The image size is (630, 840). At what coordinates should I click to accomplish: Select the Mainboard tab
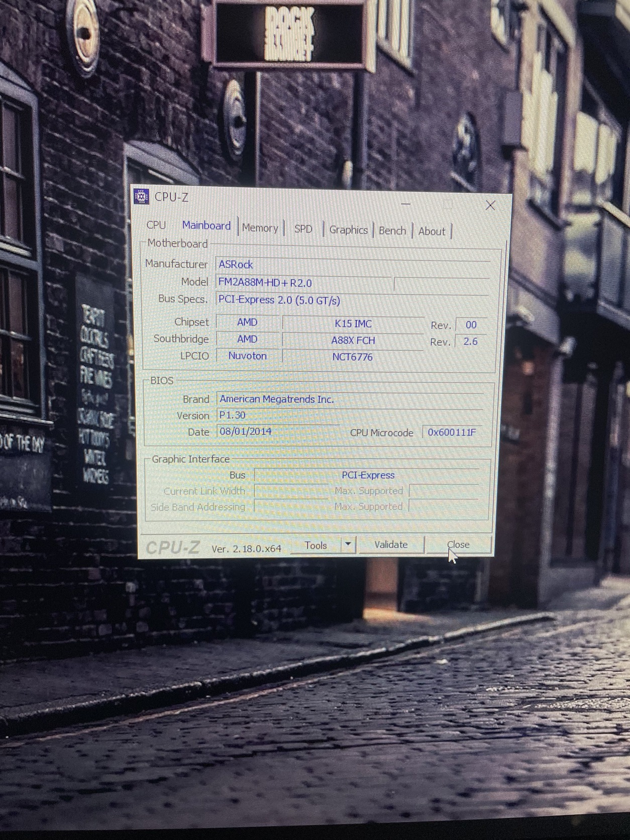(206, 226)
